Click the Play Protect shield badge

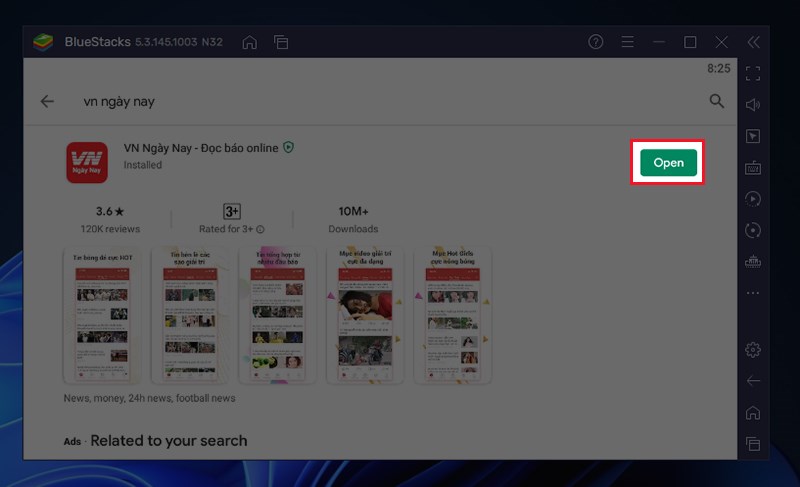click(x=288, y=147)
